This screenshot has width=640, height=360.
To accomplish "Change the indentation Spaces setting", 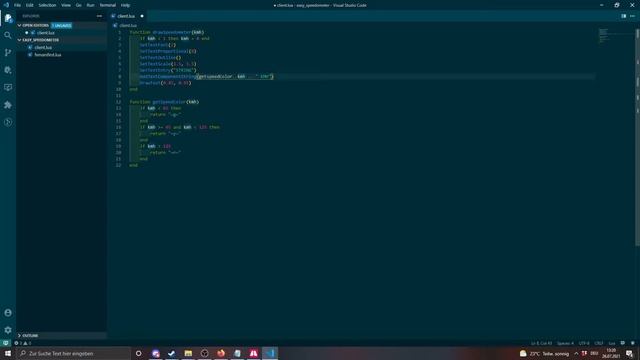I will pos(565,343).
